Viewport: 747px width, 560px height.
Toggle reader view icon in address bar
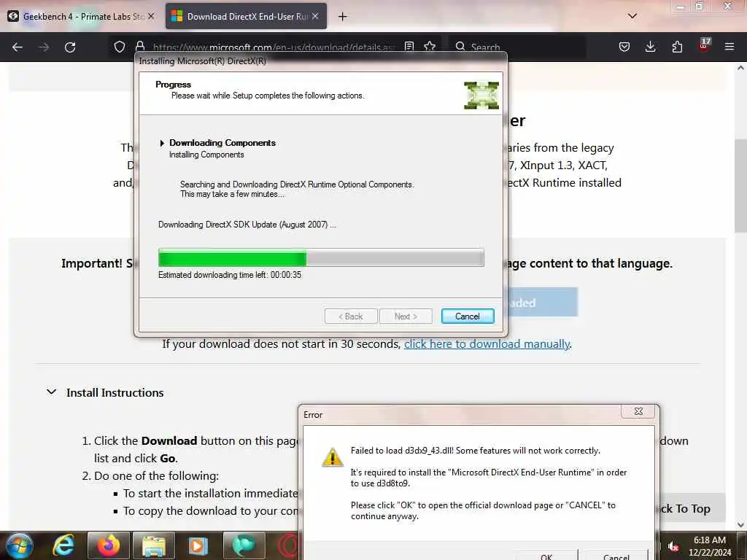(x=409, y=46)
